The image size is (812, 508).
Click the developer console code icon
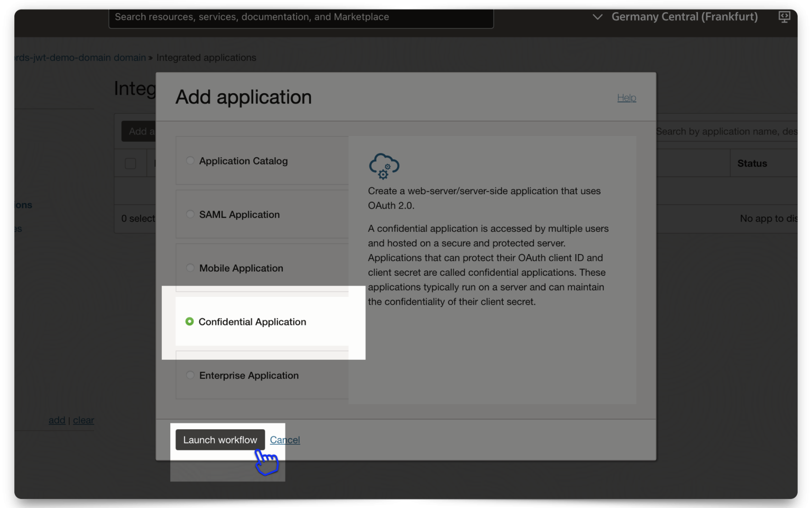click(x=784, y=16)
